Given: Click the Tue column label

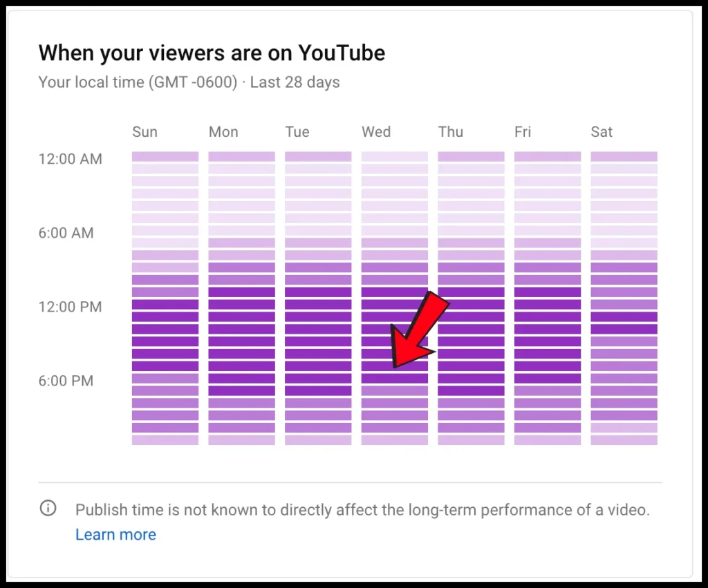Looking at the screenshot, I should click(x=297, y=132).
